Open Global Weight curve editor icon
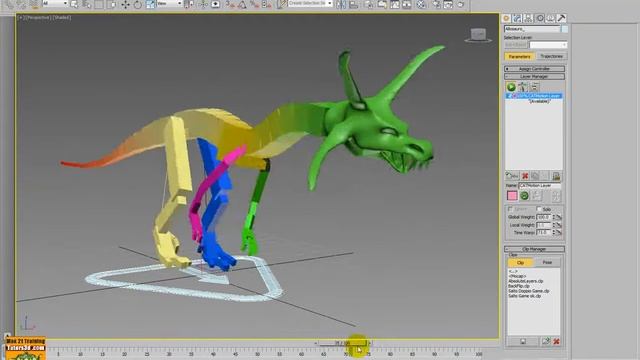 (x=559, y=217)
